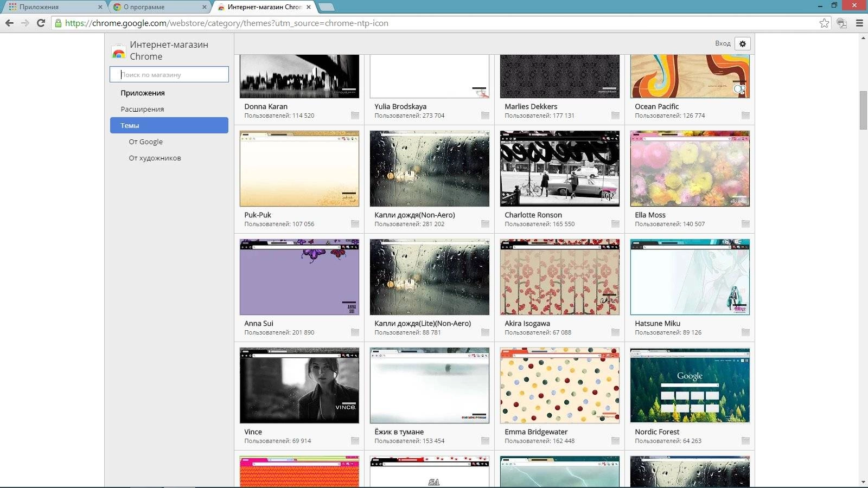Open the Nordic Forest theme thumbnail
The width and height of the screenshot is (868, 488).
point(690,386)
